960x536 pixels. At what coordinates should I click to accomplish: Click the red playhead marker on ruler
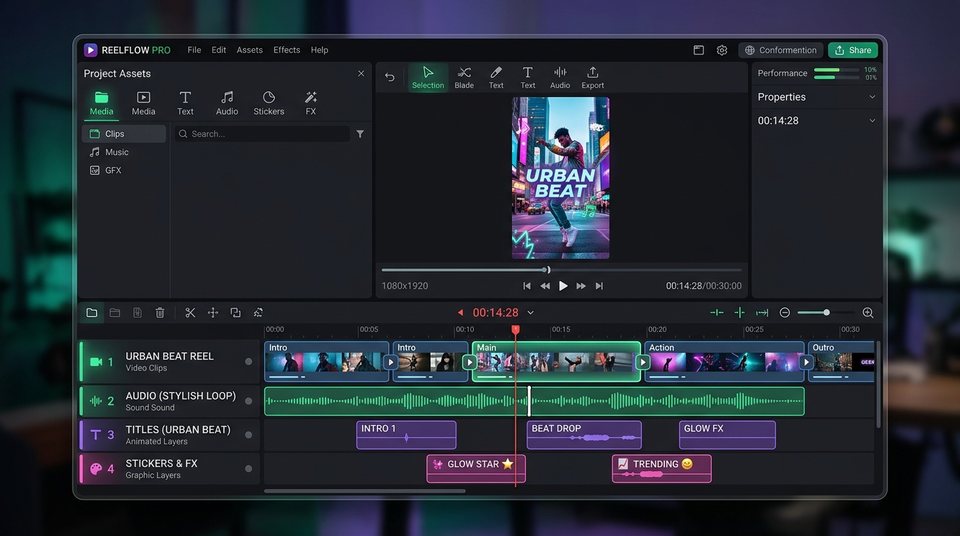[516, 330]
